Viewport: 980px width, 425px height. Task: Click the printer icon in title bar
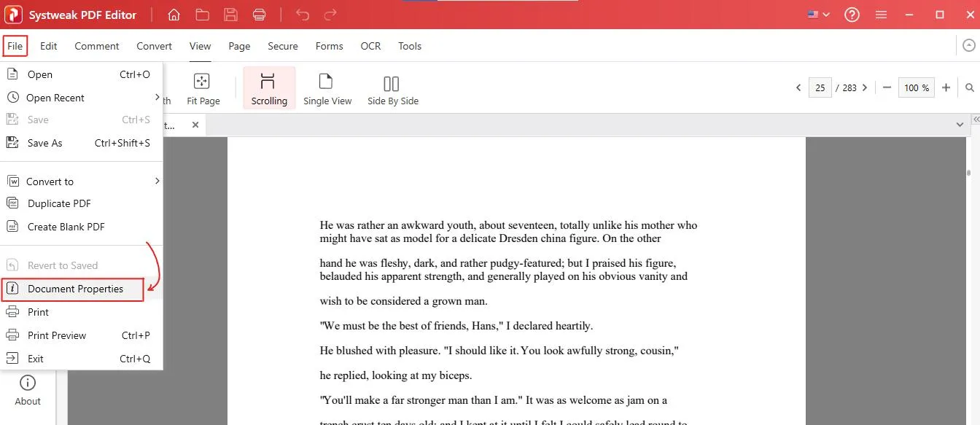coord(259,15)
